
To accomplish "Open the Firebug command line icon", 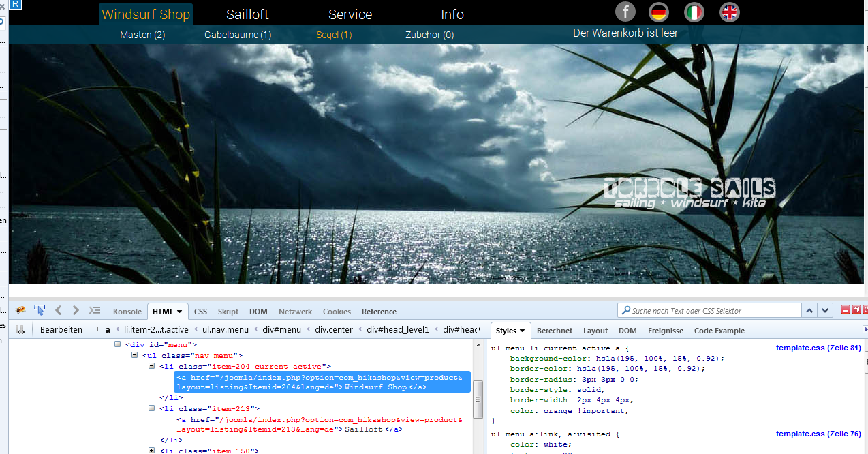I will click(95, 311).
